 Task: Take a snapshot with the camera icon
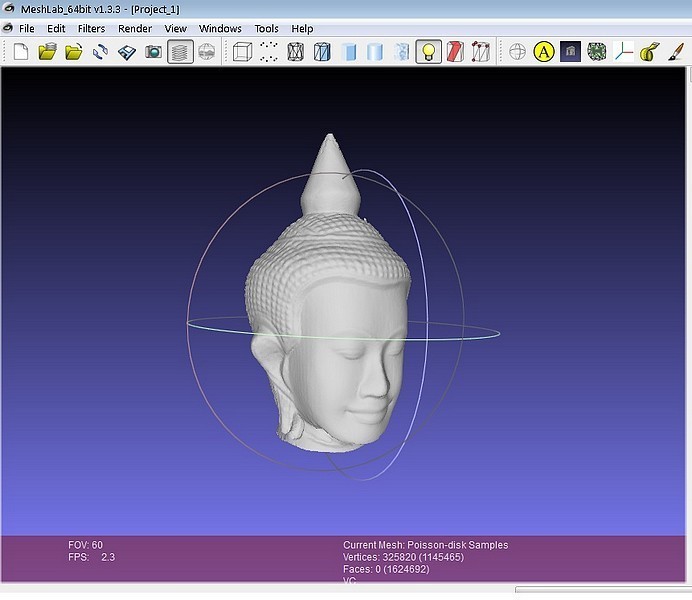tap(153, 51)
